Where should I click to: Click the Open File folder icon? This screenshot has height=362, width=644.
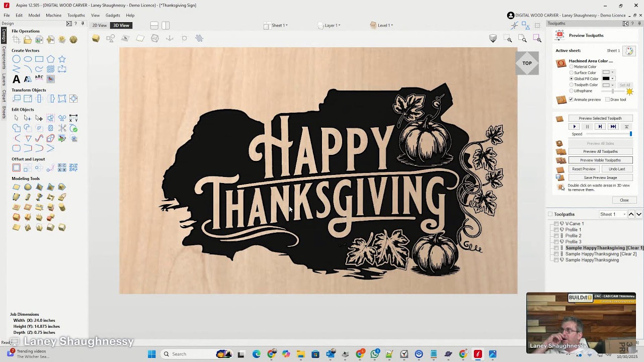coord(28,40)
